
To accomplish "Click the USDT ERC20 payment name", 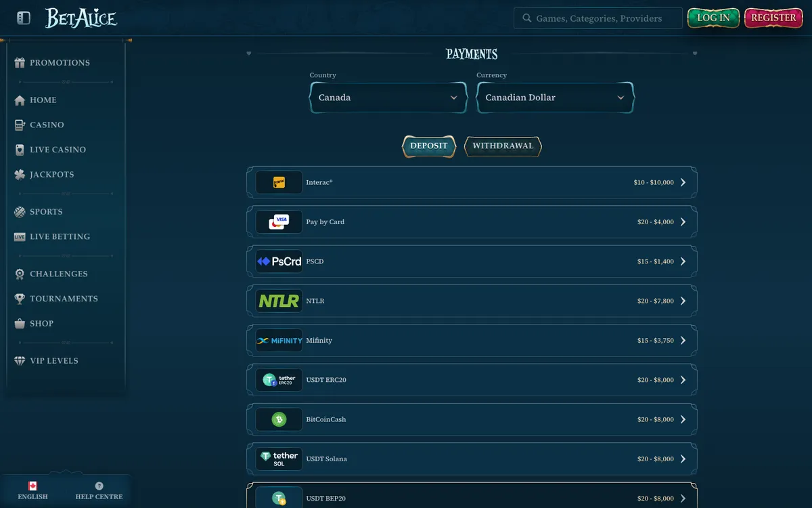I will click(x=326, y=380).
